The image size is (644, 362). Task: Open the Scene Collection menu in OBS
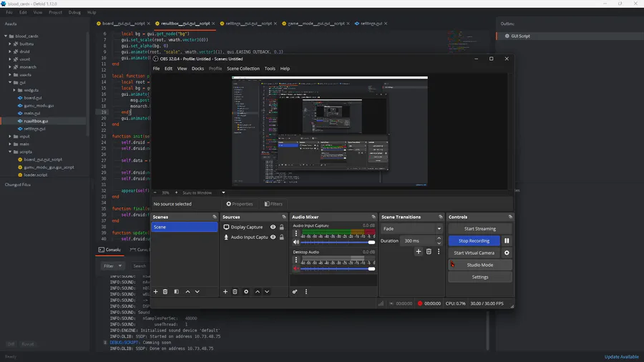point(243,69)
